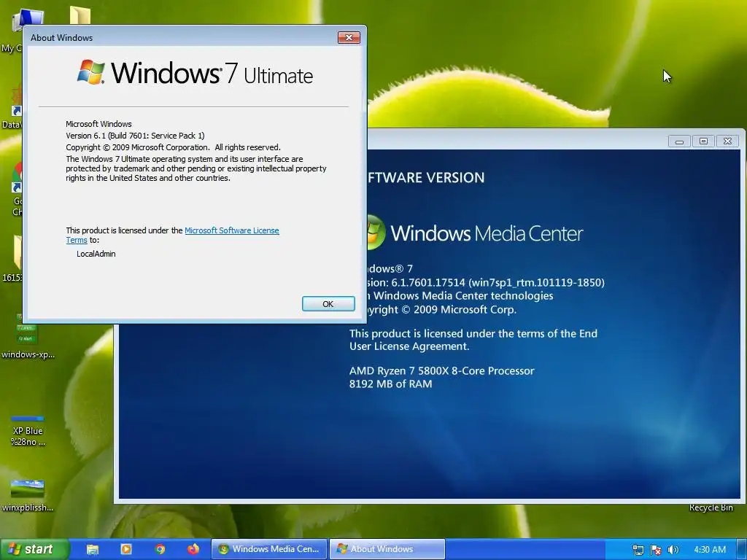Image resolution: width=747 pixels, height=560 pixels.
Task: Click 'AMD Ryzen 7 5800X 8-Core Processor' text
Action: [441, 371]
